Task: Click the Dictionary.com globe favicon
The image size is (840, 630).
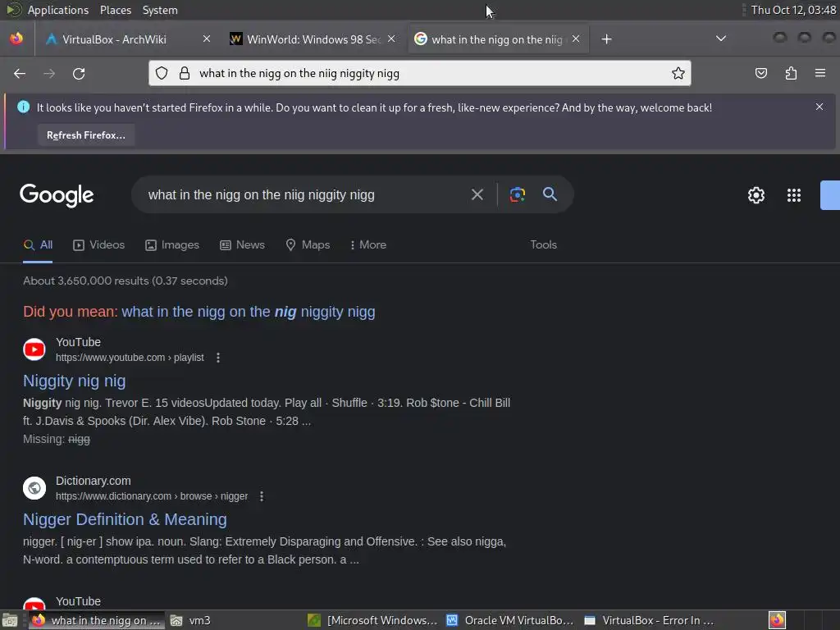Action: 34,488
